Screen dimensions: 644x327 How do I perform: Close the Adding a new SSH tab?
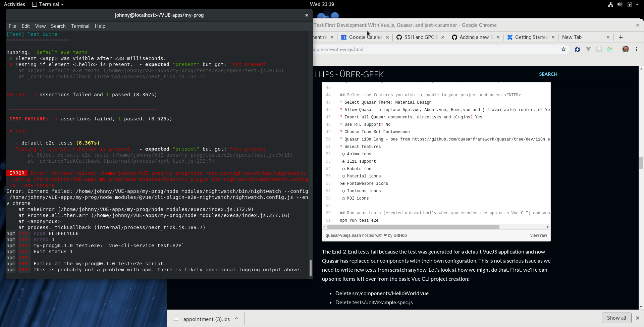[498, 37]
